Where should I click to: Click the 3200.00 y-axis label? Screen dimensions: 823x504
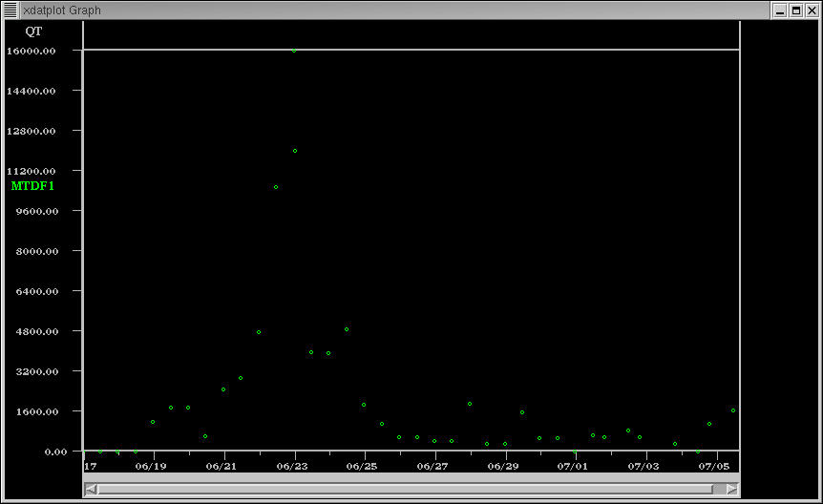click(x=36, y=371)
